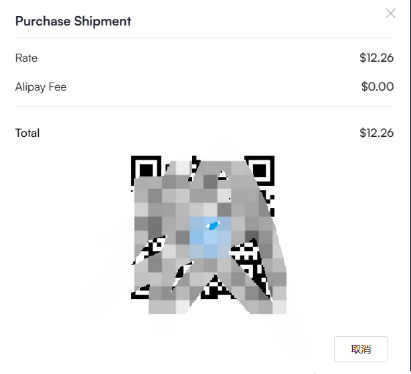Select the top-right QR finder square
The width and height of the screenshot is (411, 374).
(x=260, y=170)
